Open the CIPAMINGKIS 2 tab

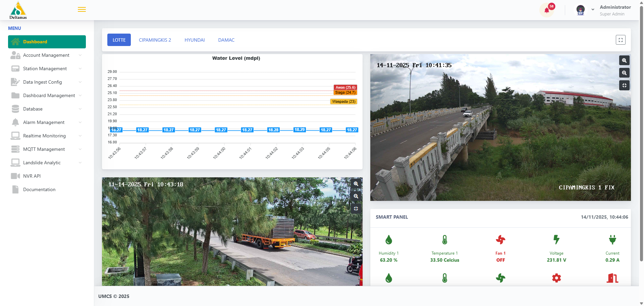(155, 40)
